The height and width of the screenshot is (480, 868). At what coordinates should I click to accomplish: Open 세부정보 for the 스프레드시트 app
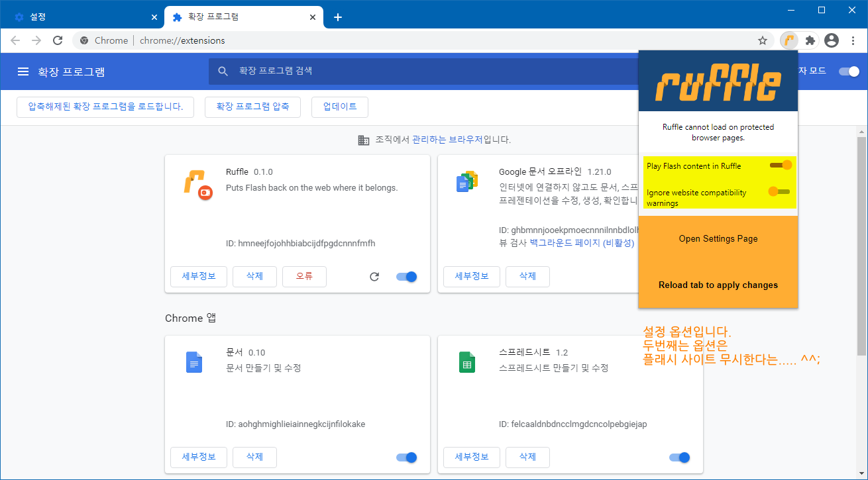pos(472,457)
